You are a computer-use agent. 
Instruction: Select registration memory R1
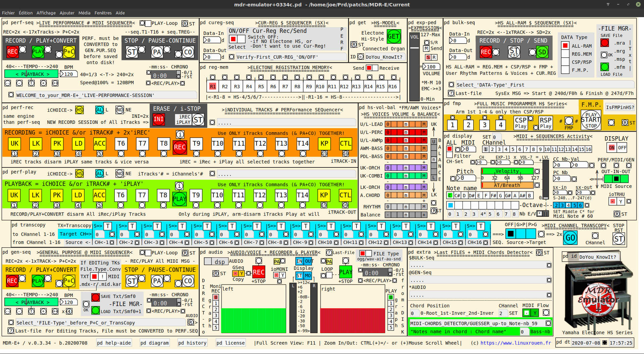pyautogui.click(x=213, y=87)
